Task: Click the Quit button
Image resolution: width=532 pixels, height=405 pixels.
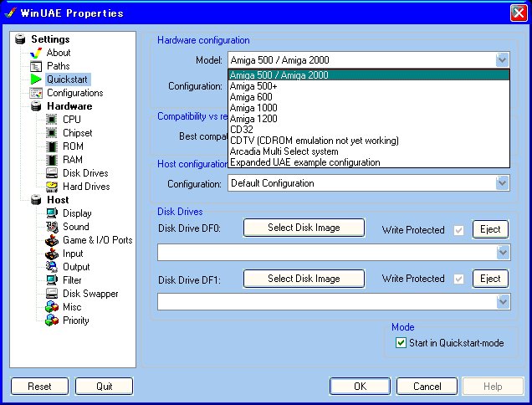Action: (x=104, y=387)
